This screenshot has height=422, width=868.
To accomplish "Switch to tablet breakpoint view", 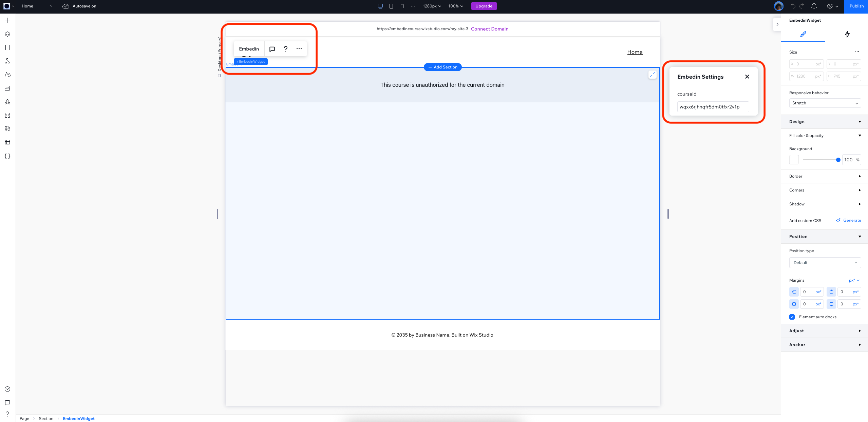I will [x=391, y=6].
